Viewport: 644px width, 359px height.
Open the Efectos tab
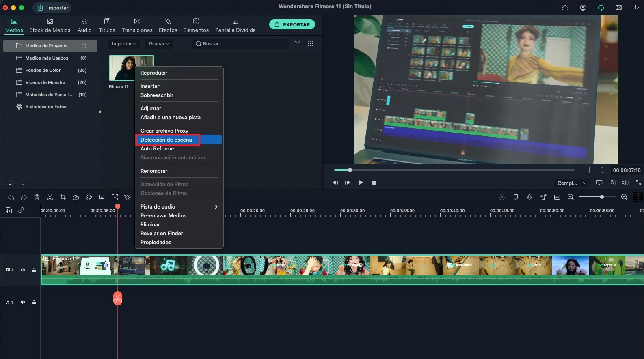pos(168,26)
